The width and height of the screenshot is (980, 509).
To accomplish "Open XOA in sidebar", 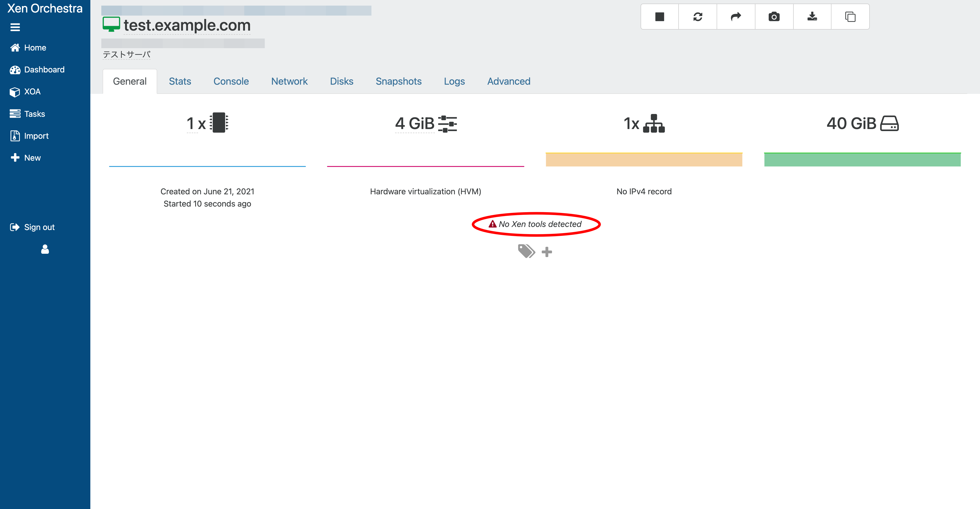I will click(x=25, y=92).
